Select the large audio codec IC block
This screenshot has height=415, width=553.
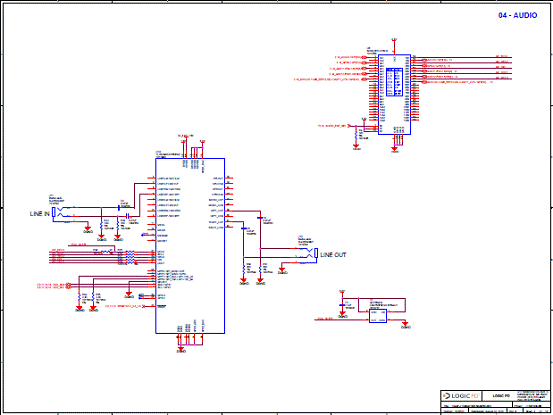(x=190, y=246)
